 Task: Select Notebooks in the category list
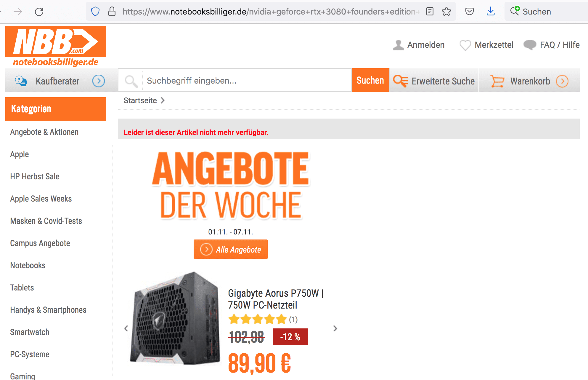(x=28, y=265)
